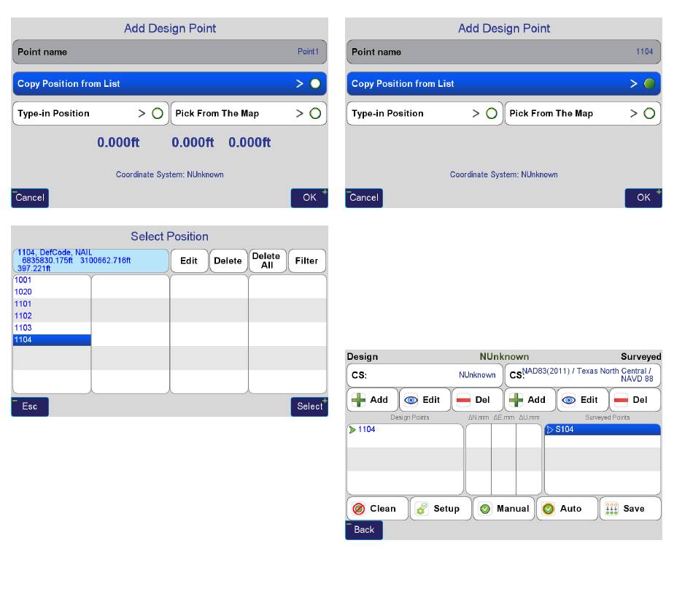Click the Point name field showing Point1
The image size is (693, 616).
click(169, 53)
